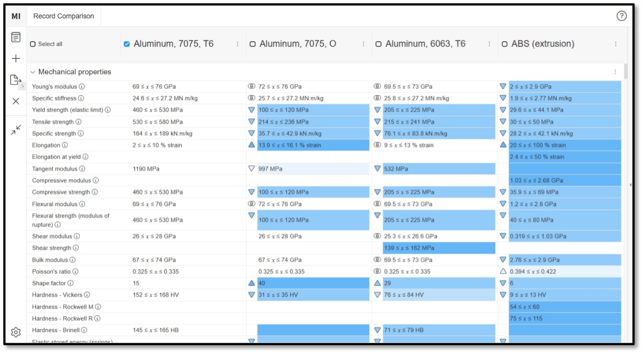Screen dimensions: 644x355
Task: Toggle the Select all checkbox
Action: pos(33,44)
